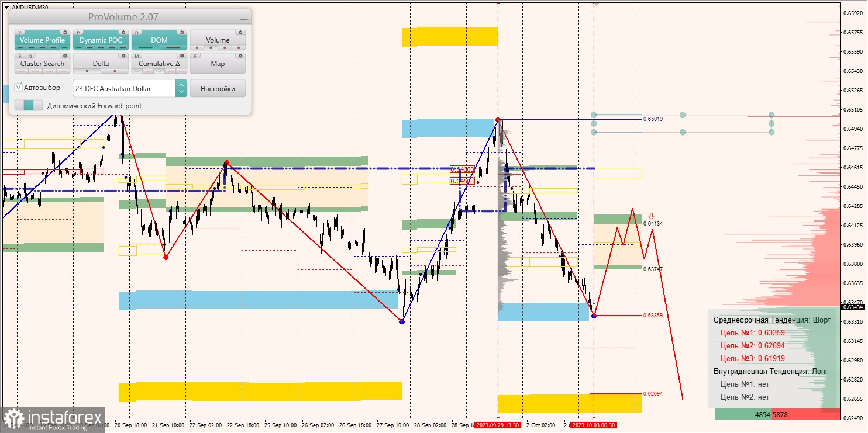Open Cluster Search gear settings
Image resolution: width=868 pixels, height=433 pixels.
click(x=65, y=56)
